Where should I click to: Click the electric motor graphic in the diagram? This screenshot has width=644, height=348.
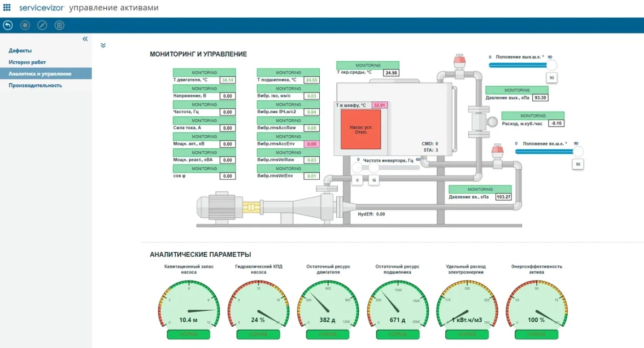219,208
